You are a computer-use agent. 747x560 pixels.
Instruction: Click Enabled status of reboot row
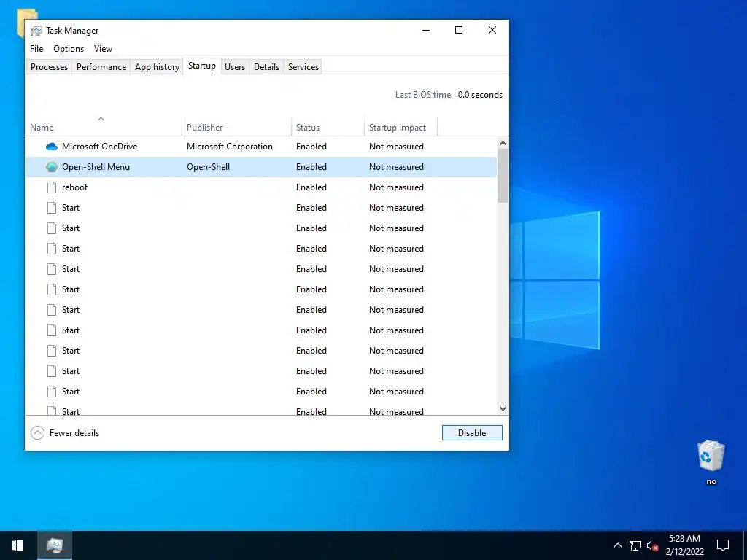pos(311,187)
